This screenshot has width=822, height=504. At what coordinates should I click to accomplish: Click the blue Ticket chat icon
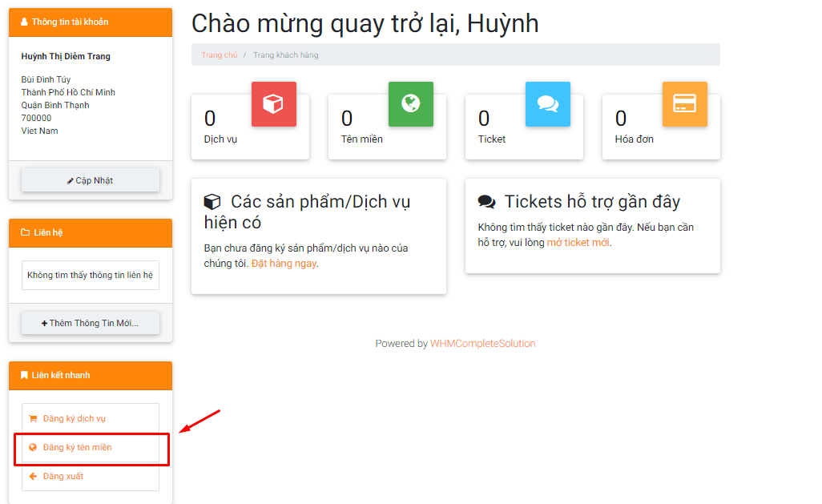pyautogui.click(x=548, y=103)
